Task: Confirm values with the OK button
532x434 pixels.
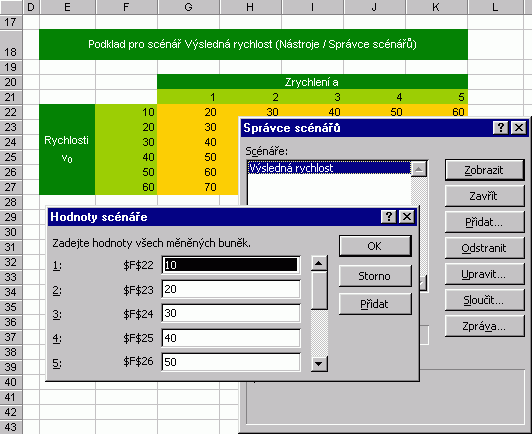Action: (375, 246)
